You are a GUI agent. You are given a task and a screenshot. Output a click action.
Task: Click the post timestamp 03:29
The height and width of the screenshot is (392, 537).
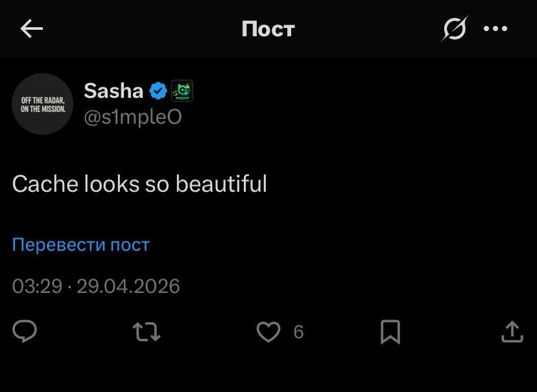pyautogui.click(x=39, y=286)
